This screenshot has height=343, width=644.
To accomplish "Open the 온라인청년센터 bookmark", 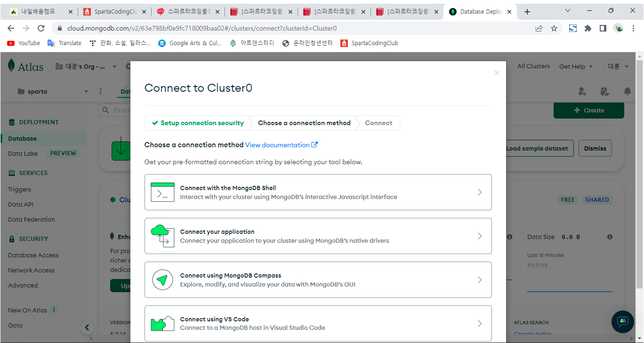I will coord(307,43).
